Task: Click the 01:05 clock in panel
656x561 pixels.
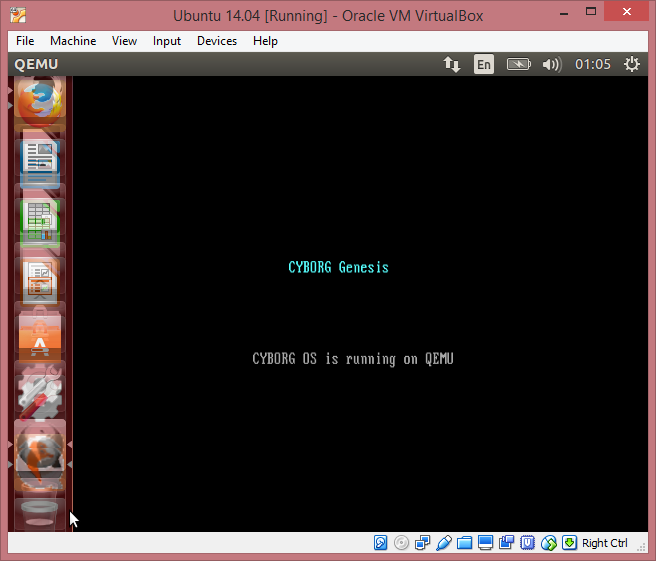Action: pos(592,64)
